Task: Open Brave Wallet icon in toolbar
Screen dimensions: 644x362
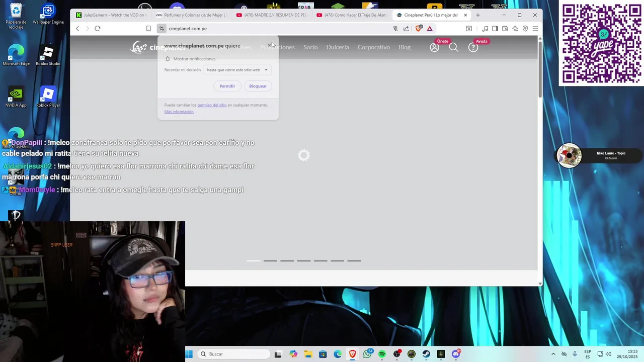Action: [x=505, y=29]
